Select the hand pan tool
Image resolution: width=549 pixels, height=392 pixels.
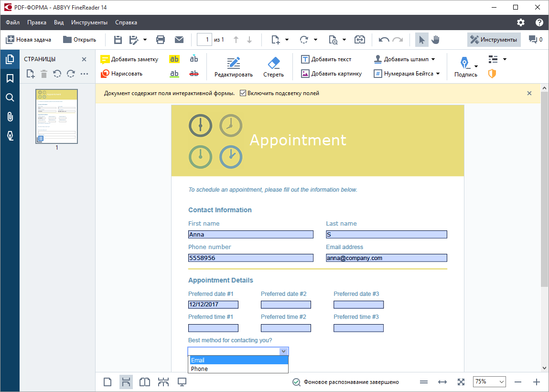point(435,40)
